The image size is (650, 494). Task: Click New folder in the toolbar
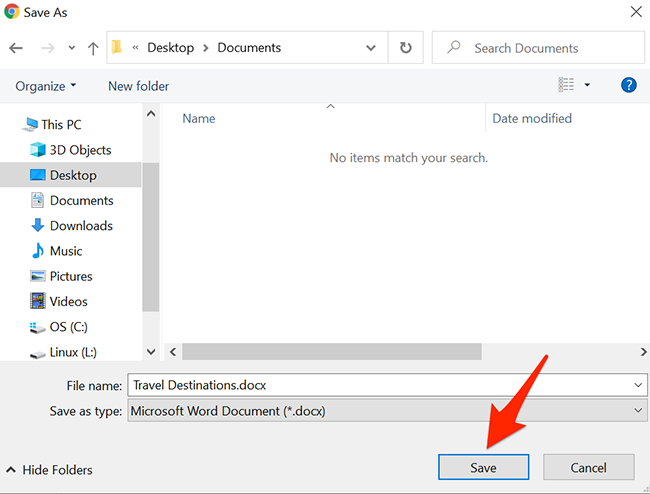[x=138, y=86]
